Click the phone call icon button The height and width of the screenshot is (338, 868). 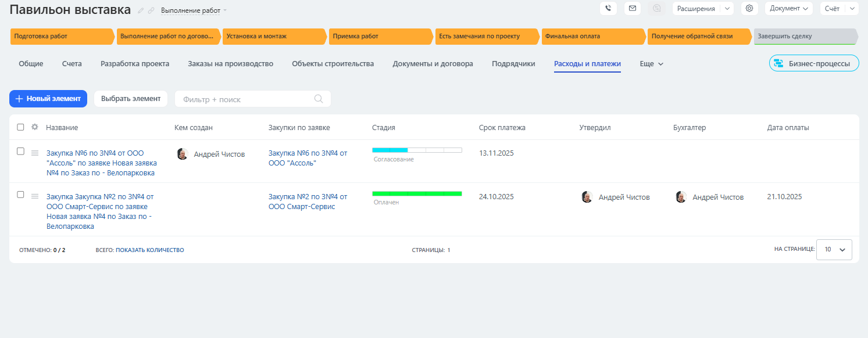click(x=608, y=9)
